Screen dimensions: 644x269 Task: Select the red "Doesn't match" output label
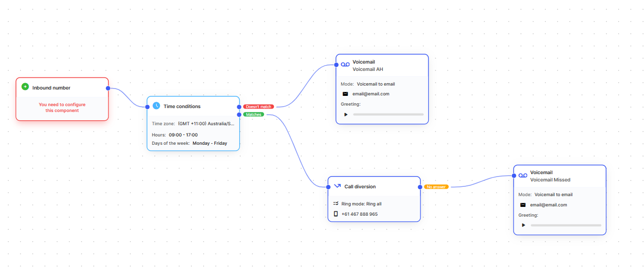point(258,107)
